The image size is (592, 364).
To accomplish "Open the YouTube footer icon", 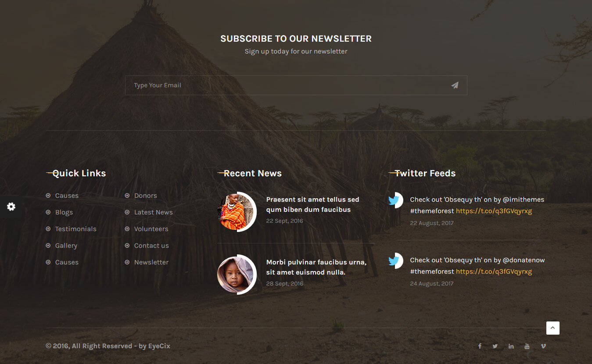I will coord(527,346).
